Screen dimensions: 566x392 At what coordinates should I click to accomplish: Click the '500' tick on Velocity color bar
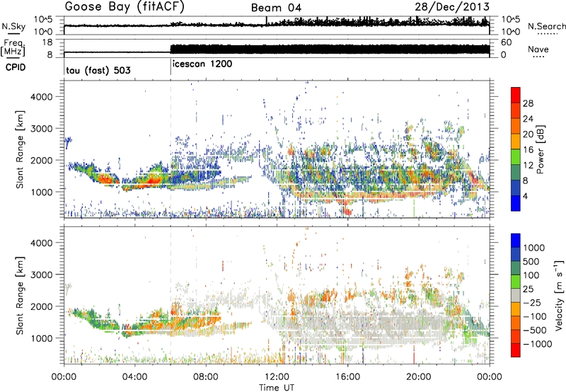531,262
